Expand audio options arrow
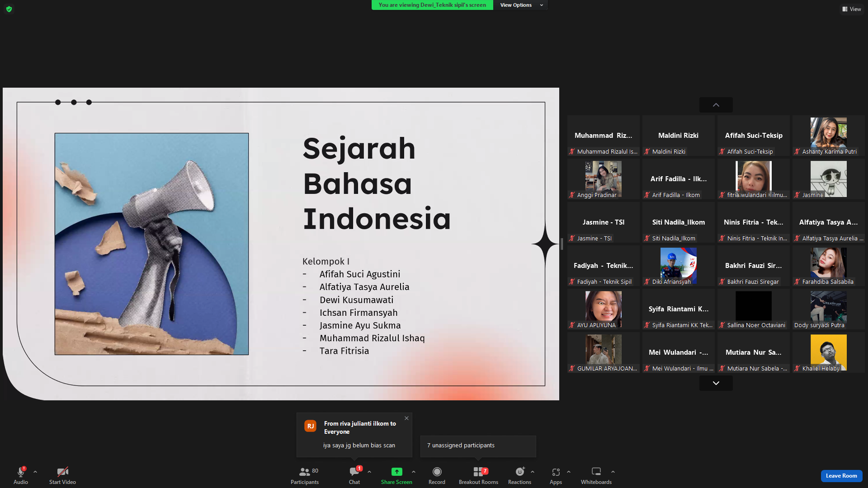The height and width of the screenshot is (488, 868). (35, 472)
